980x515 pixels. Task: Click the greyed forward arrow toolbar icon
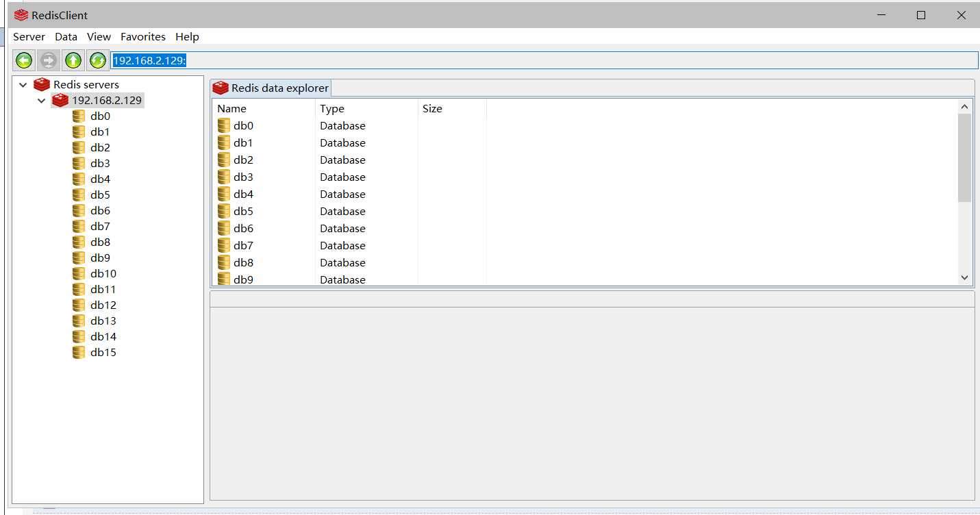point(49,60)
